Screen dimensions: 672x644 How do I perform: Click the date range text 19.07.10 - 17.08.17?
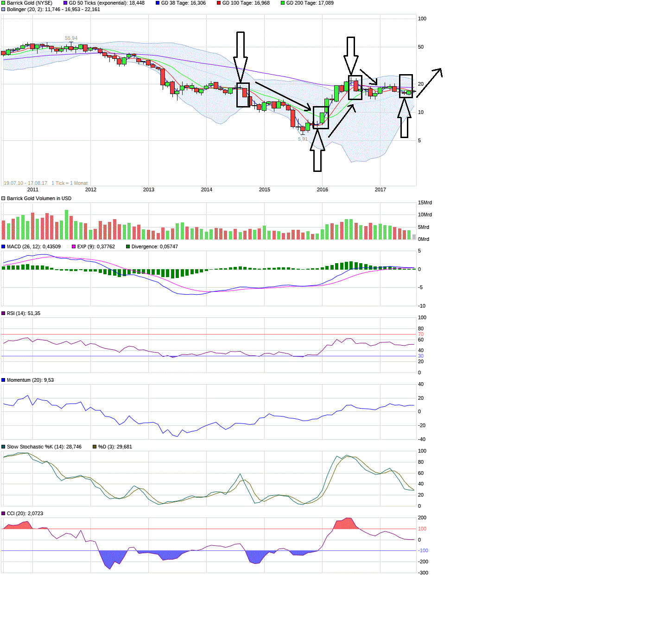coord(26,183)
